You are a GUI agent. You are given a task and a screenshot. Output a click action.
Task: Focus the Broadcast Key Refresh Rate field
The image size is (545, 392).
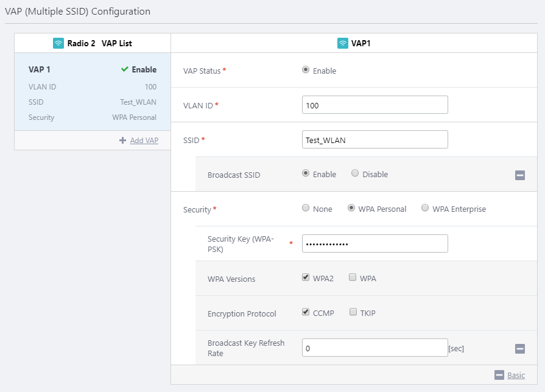click(374, 348)
